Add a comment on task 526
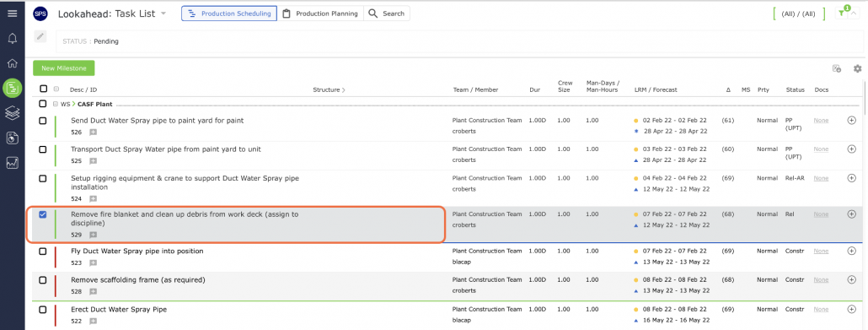The width and height of the screenshot is (868, 330). tap(93, 132)
